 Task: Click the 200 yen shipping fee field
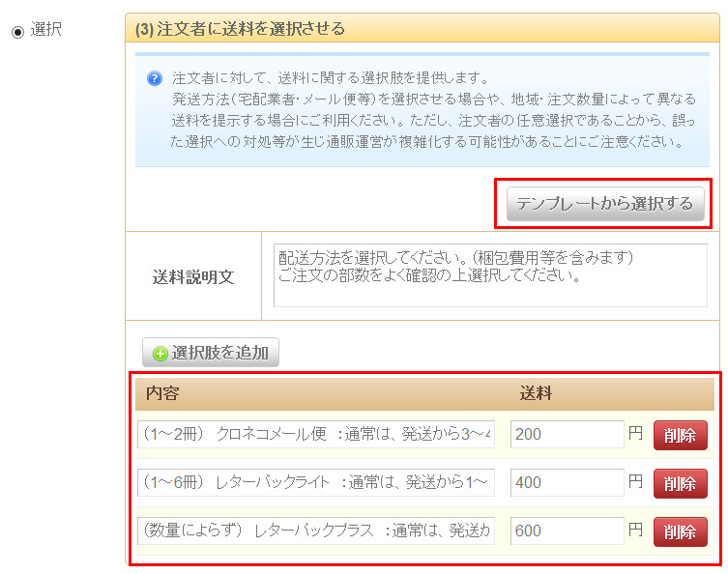[x=567, y=435]
